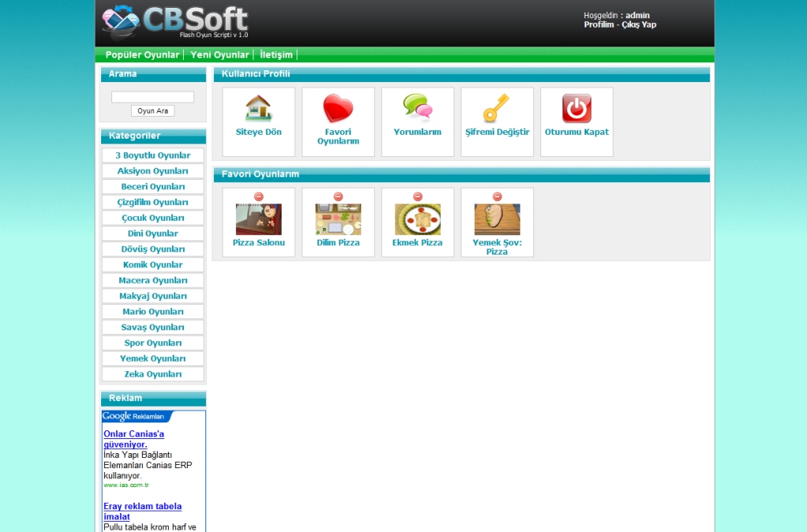Select Çocuk Oyunları category
The height and width of the screenshot is (532, 807).
(x=153, y=218)
